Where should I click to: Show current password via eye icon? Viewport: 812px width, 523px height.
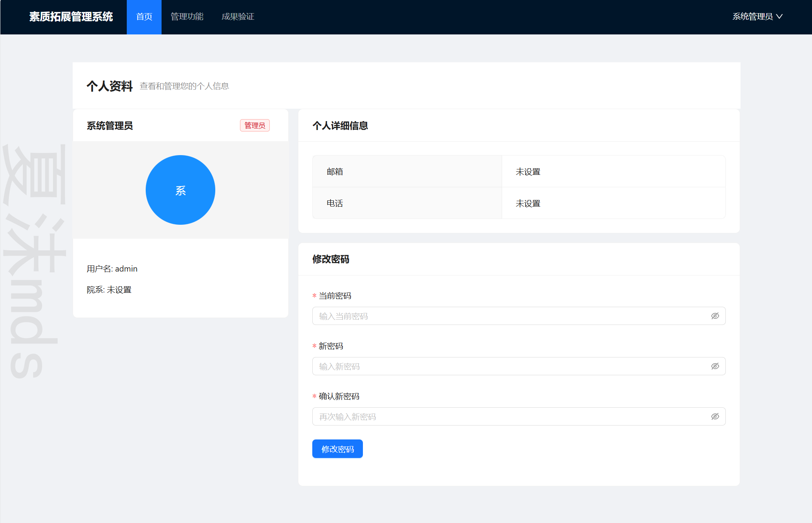715,316
